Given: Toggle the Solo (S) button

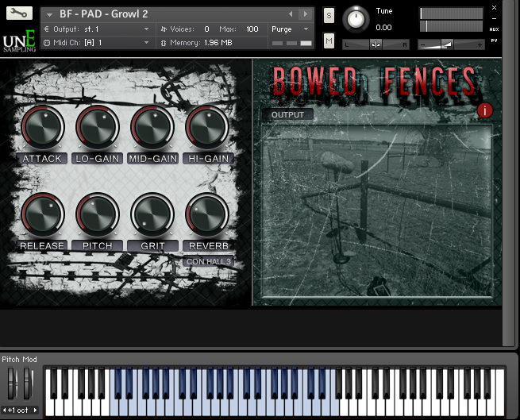Looking at the screenshot, I should point(329,16).
